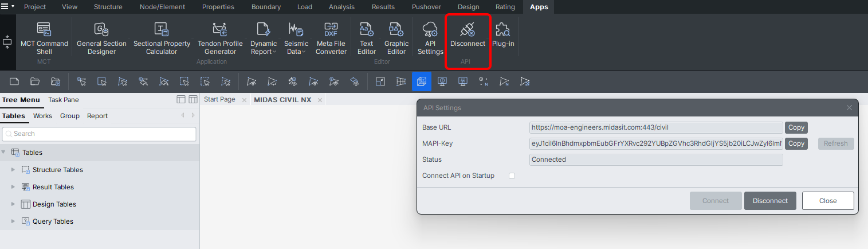The height and width of the screenshot is (249, 868).
Task: Expand the Design Tables node
Action: (x=14, y=204)
